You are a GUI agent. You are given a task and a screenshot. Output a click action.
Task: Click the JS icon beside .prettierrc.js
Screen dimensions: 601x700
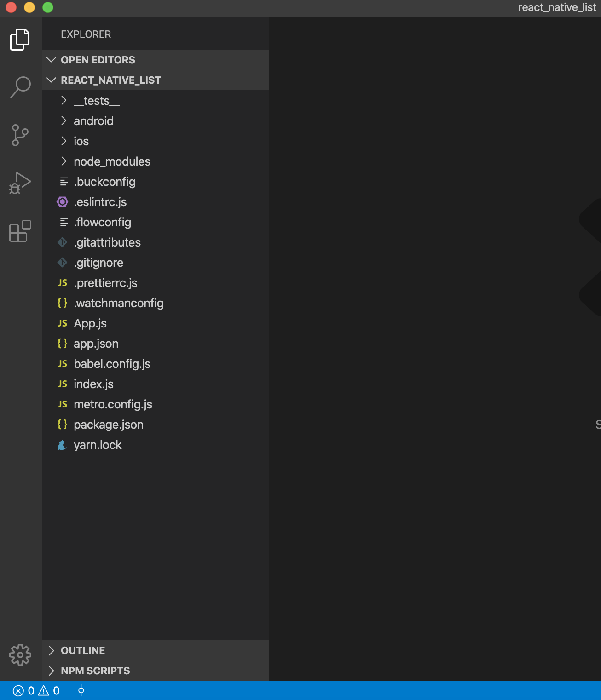click(x=63, y=282)
